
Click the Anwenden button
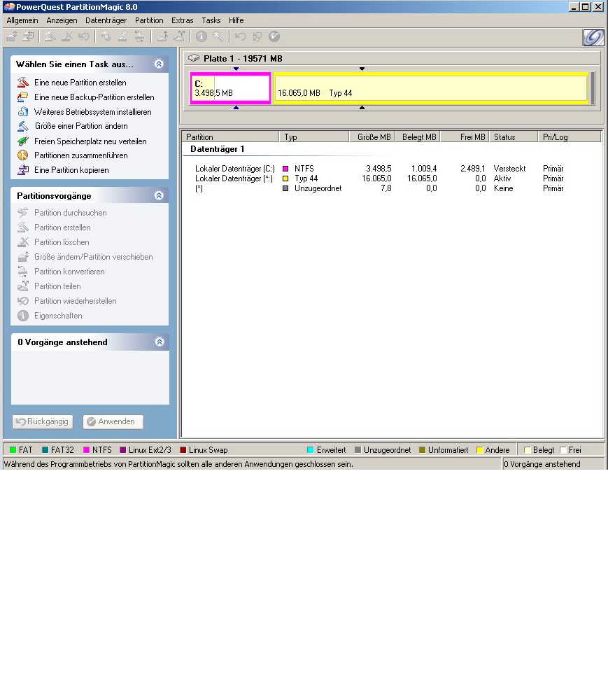click(x=113, y=421)
